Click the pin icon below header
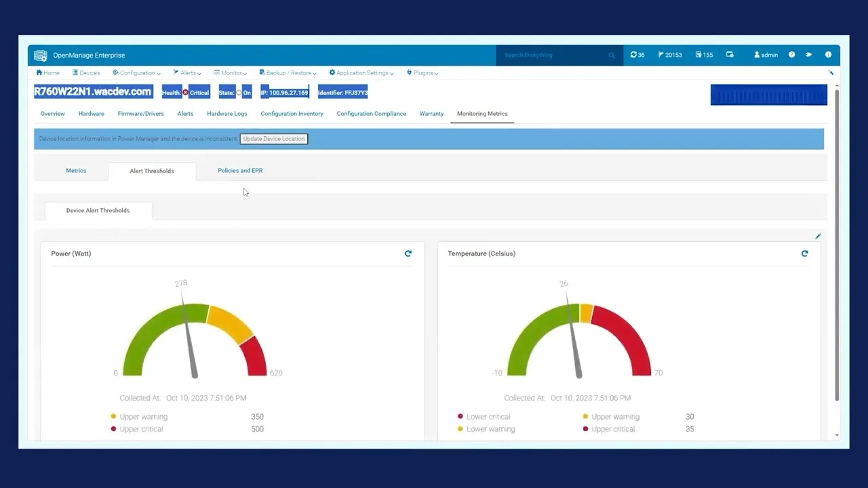 pyautogui.click(x=831, y=73)
